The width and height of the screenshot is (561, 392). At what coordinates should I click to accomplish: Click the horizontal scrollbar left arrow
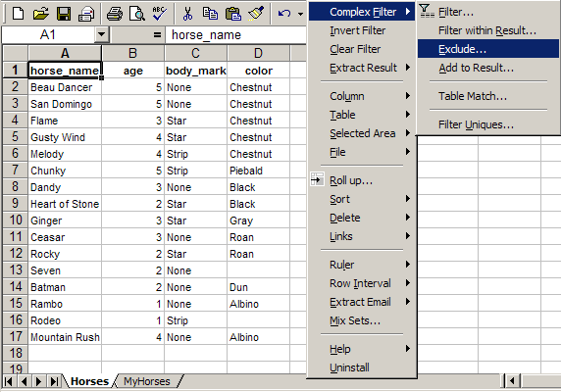[x=512, y=381]
